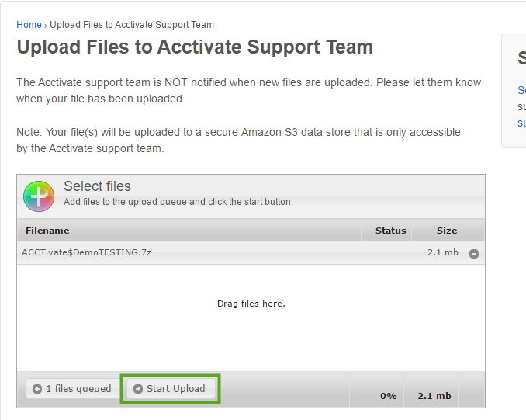The width and height of the screenshot is (526, 420).
Task: Click the 0% upload progress indicator
Action: tap(389, 396)
